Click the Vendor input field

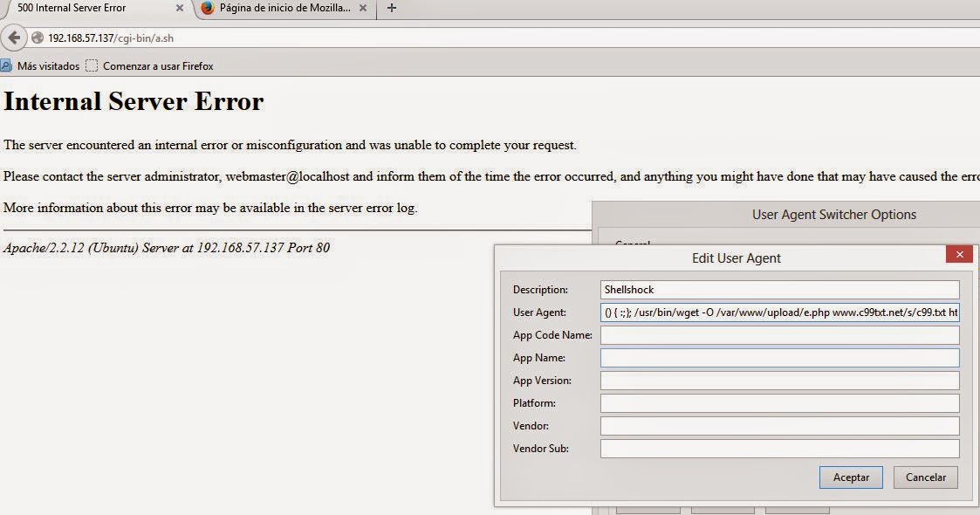pyautogui.click(x=780, y=426)
